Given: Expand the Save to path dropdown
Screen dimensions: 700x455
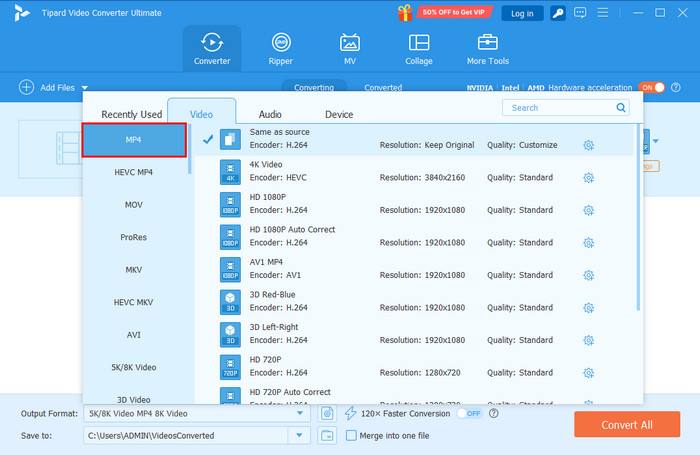Looking at the screenshot, I should [x=300, y=435].
